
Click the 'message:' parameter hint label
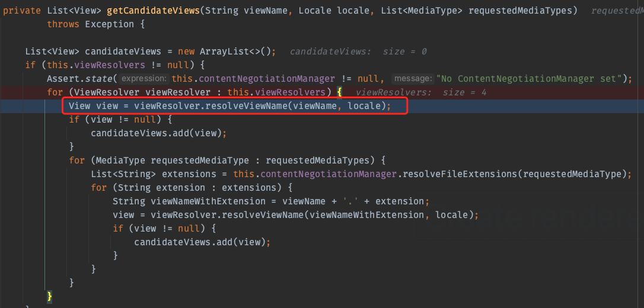tap(413, 79)
